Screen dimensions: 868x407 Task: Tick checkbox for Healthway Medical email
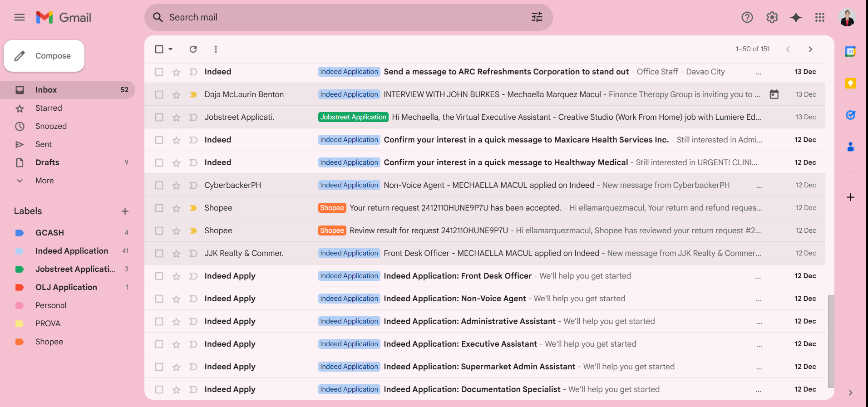pyautogui.click(x=159, y=162)
